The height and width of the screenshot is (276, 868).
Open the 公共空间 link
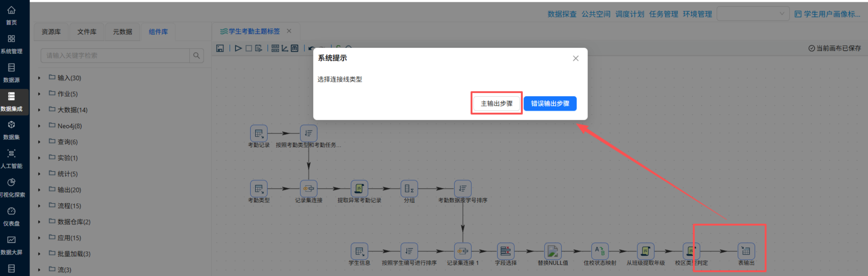596,14
